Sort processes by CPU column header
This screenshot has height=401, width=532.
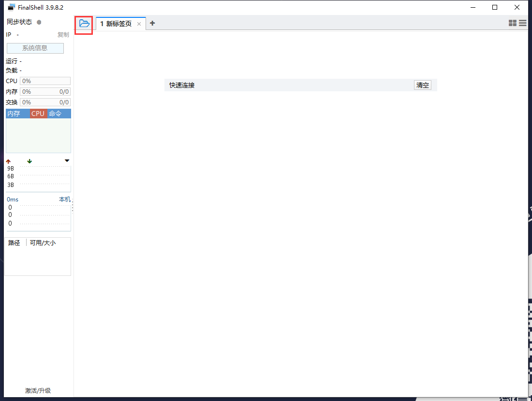pyautogui.click(x=38, y=114)
